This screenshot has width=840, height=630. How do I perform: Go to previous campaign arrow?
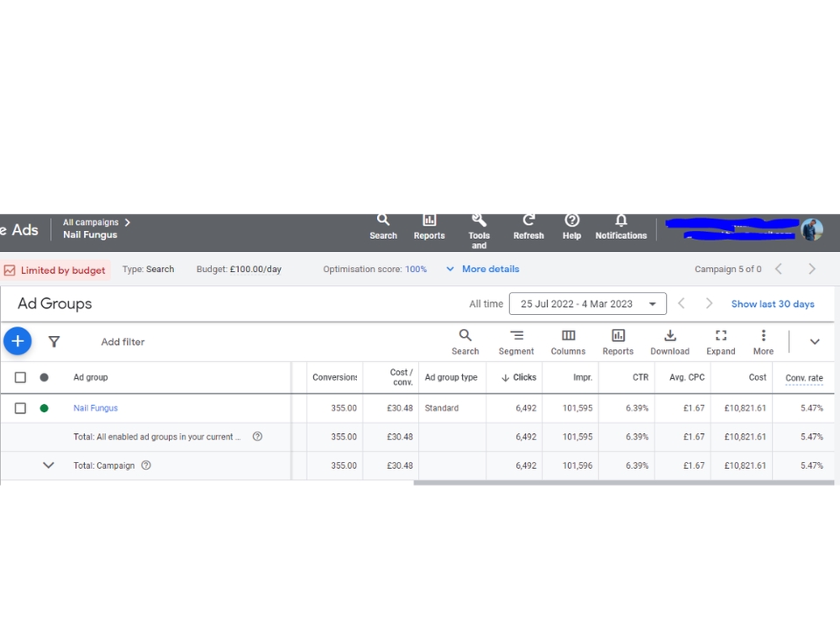click(x=779, y=269)
